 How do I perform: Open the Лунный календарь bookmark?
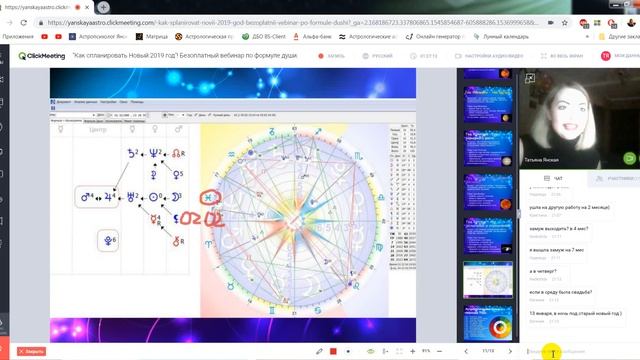pos(500,37)
